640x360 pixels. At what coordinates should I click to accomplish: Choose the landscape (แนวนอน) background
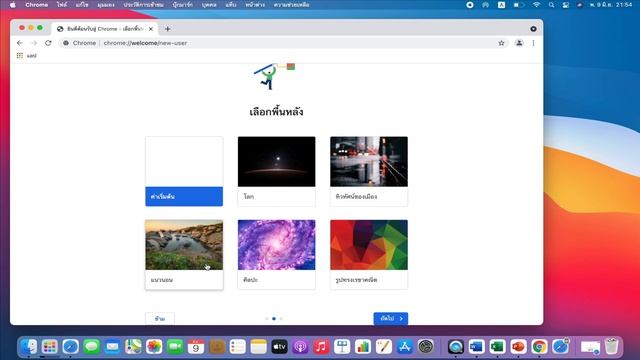(184, 255)
